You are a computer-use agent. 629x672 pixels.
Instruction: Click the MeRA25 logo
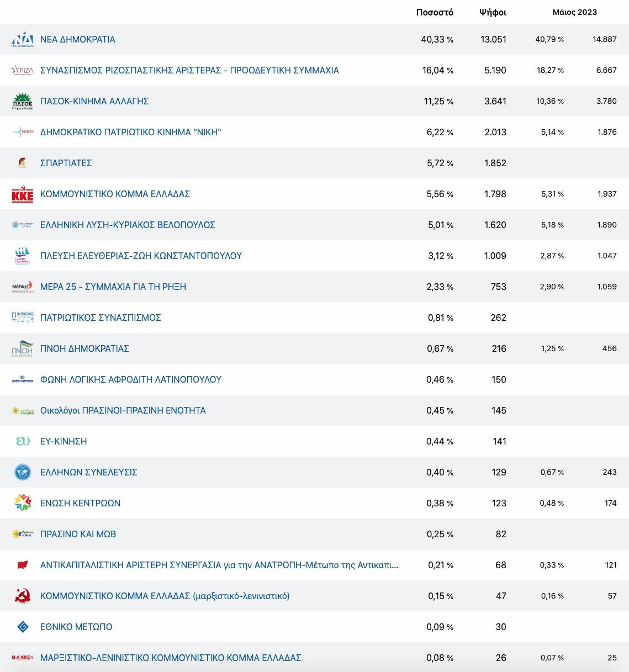click(x=23, y=287)
